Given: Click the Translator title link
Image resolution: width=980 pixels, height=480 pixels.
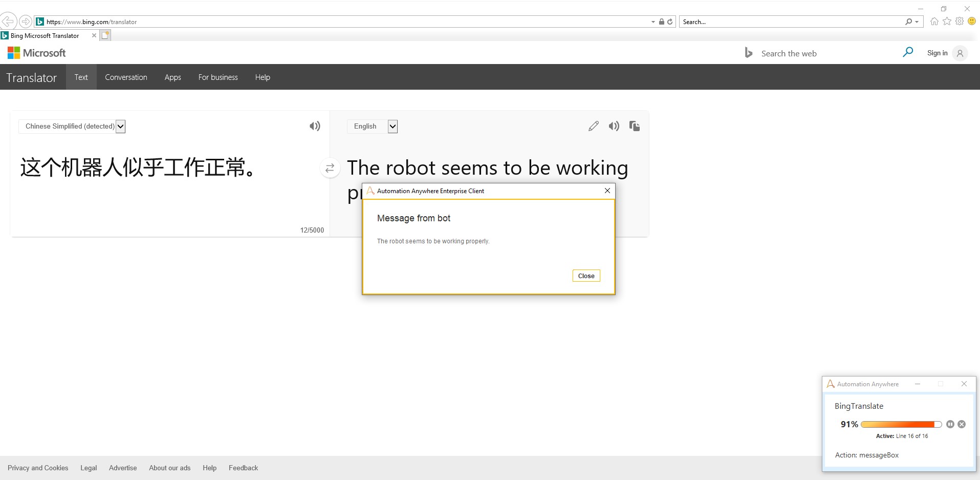Looking at the screenshot, I should click(x=32, y=77).
